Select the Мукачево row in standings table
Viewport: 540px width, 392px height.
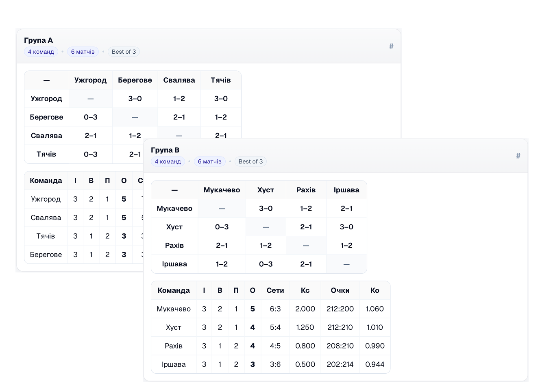(x=174, y=309)
